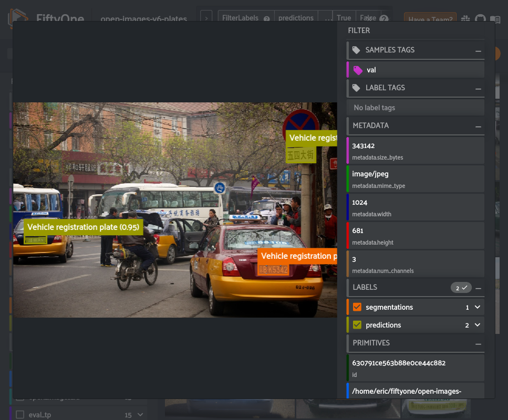The height and width of the screenshot is (420, 508).
Task: Open the Slack icon in header
Action: coord(466,19)
